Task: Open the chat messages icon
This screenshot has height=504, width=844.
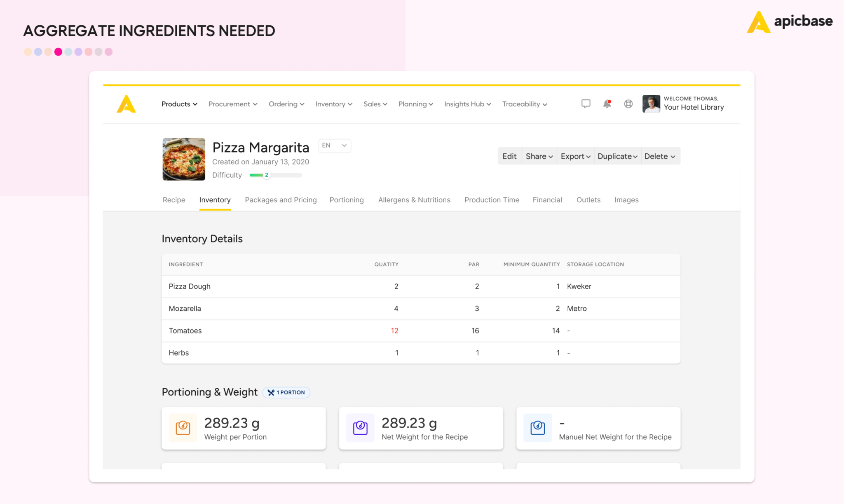Action: click(585, 104)
